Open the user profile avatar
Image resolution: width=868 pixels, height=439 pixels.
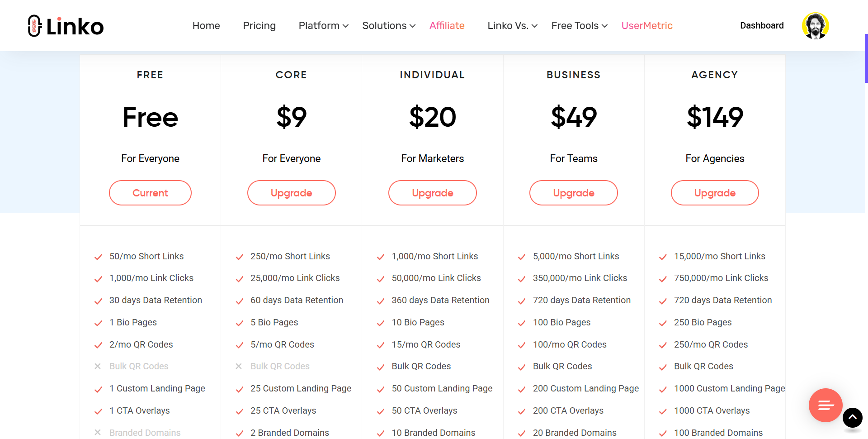[815, 26]
